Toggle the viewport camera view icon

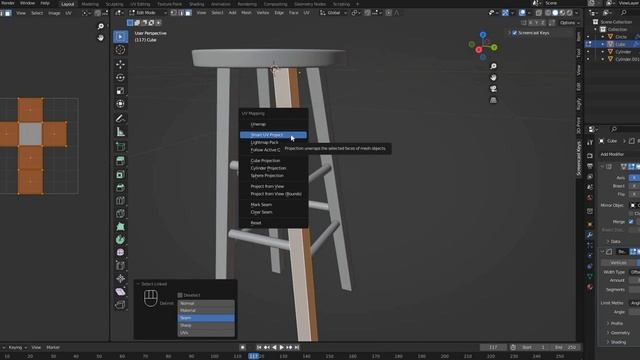[x=493, y=89]
